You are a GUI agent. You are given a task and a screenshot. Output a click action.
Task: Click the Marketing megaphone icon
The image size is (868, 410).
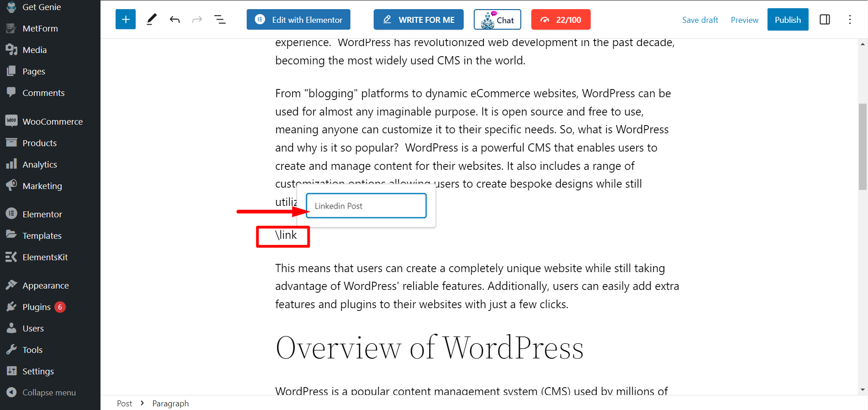click(x=11, y=185)
